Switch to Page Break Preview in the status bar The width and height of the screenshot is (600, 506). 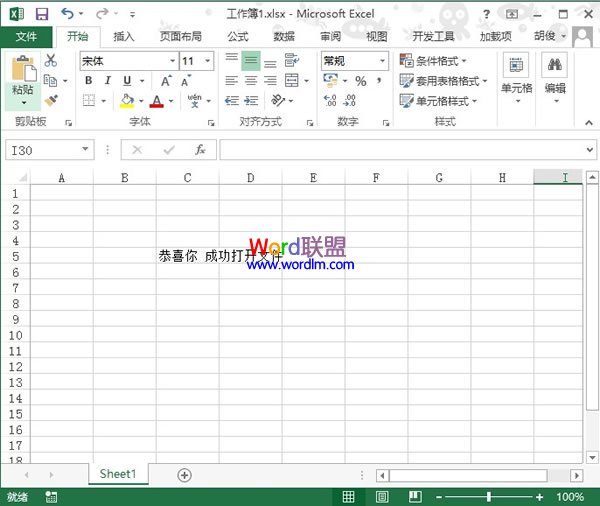[x=415, y=497]
